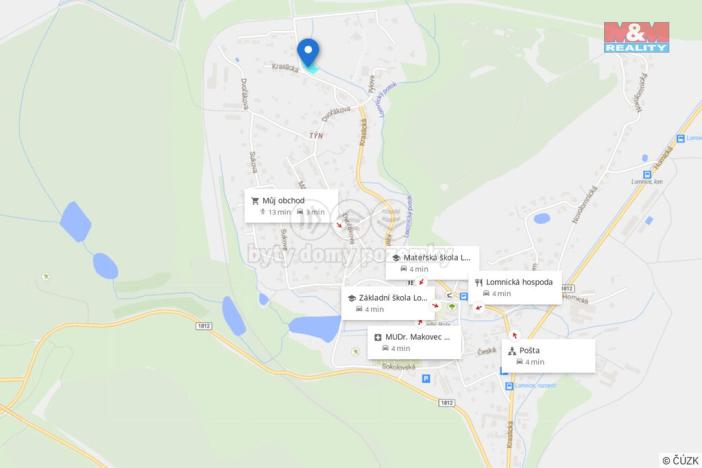Viewport: 702px width, 468px height.
Task: Click the Lomnice, náměstí bus stop icon
Action: [x=509, y=386]
